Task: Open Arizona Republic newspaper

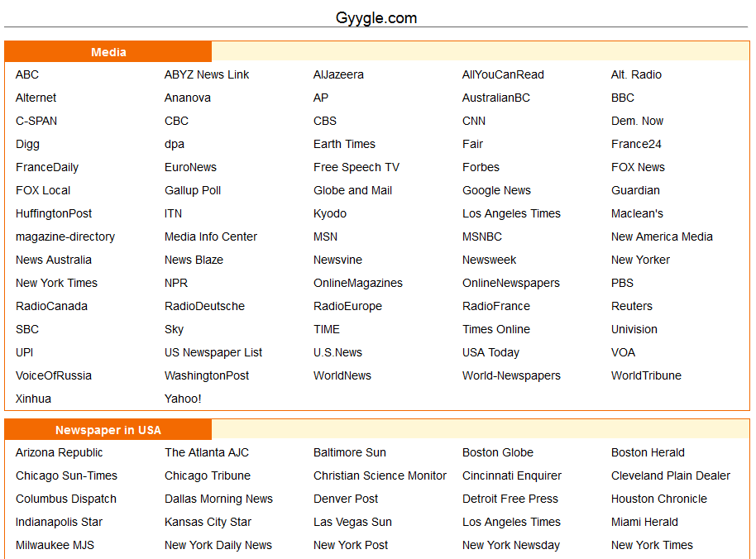Action: click(60, 452)
